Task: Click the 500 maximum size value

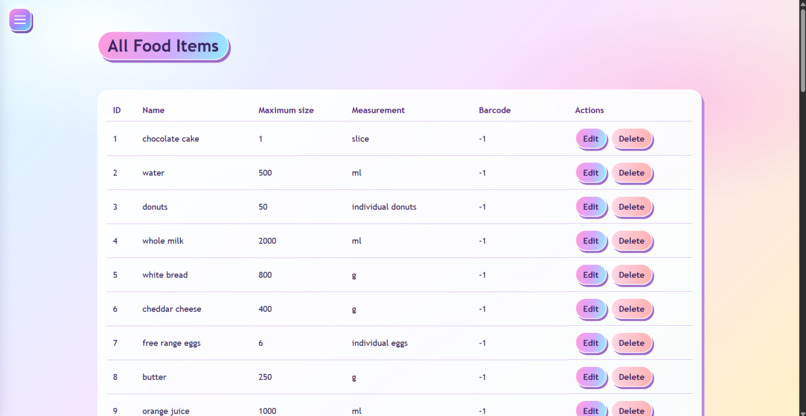Action: 265,173
